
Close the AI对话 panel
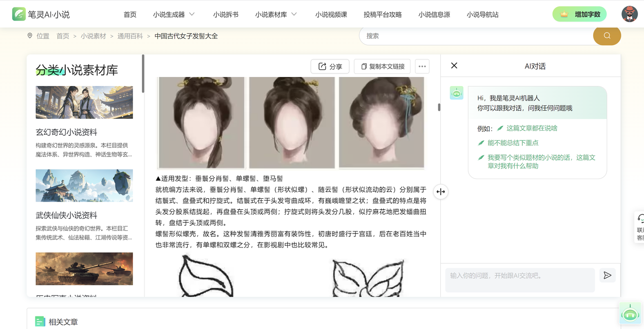pos(454,65)
